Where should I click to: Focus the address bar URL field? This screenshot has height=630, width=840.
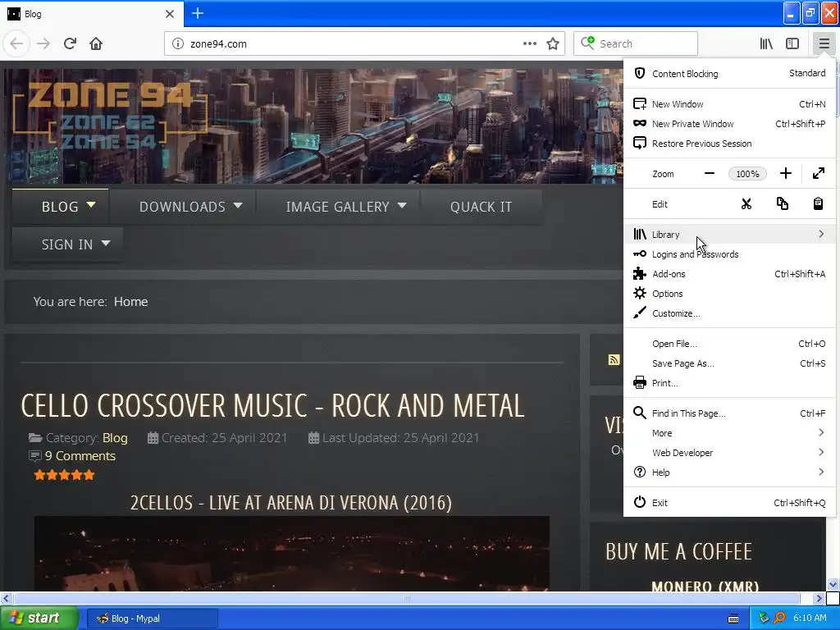pyautogui.click(x=354, y=43)
